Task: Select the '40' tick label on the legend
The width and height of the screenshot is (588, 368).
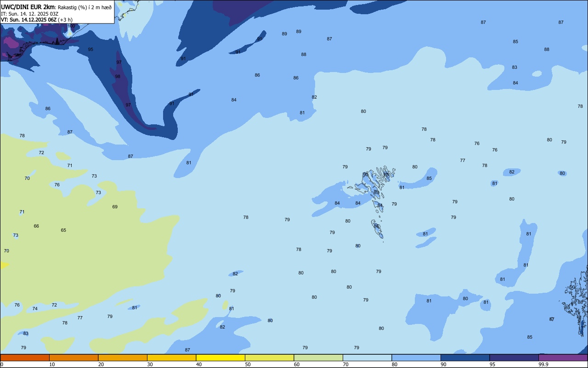Action: tap(198, 364)
